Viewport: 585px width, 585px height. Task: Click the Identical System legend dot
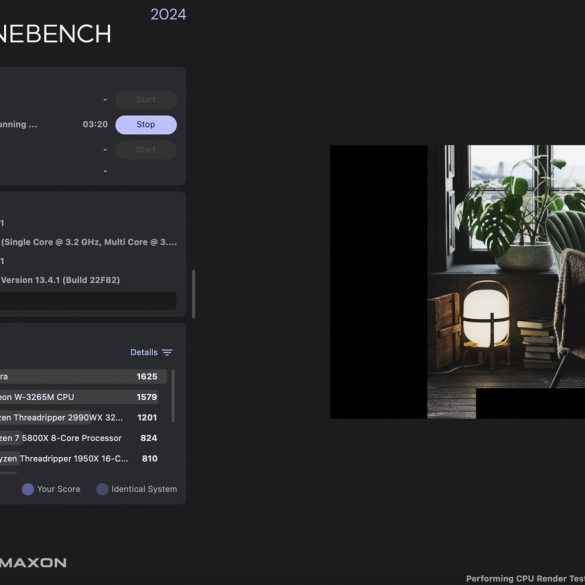(x=102, y=489)
